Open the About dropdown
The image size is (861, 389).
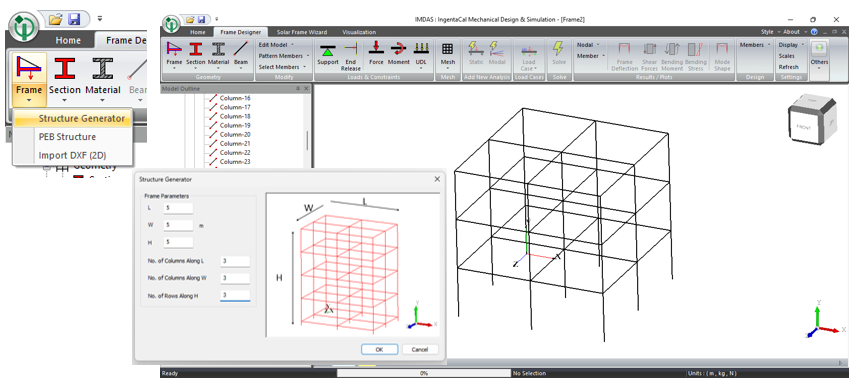[x=794, y=32]
